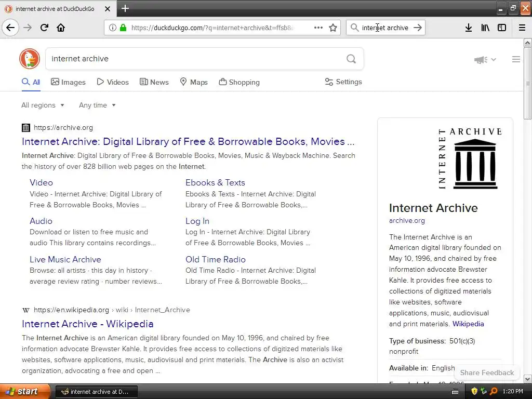Open the search Settings menu
The height and width of the screenshot is (399, 532).
[x=343, y=82]
